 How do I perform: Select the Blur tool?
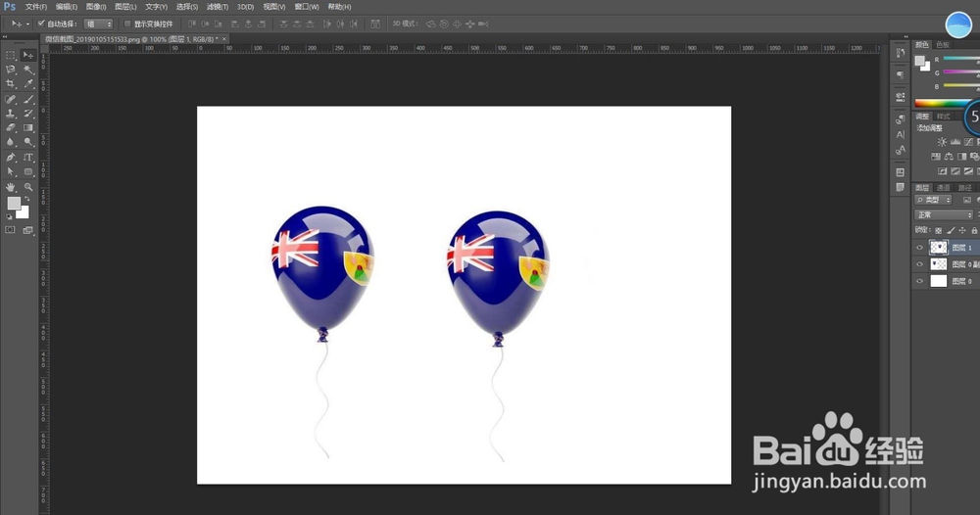pyautogui.click(x=11, y=142)
